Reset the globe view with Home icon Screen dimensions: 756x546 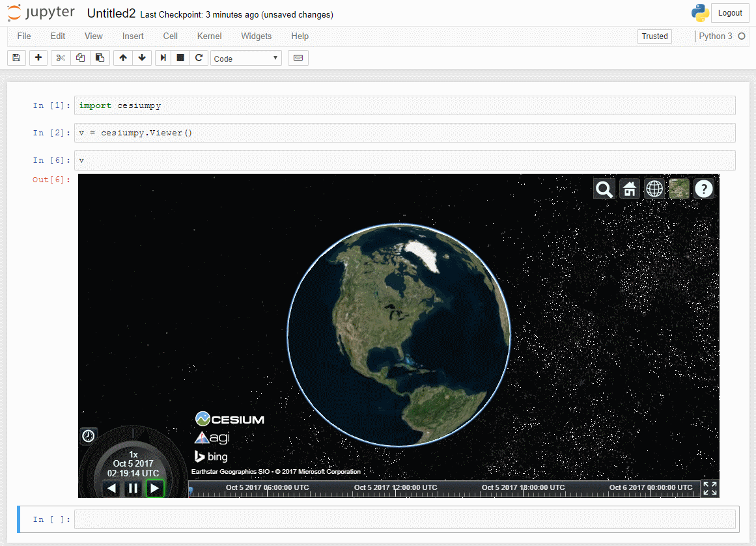click(x=629, y=189)
